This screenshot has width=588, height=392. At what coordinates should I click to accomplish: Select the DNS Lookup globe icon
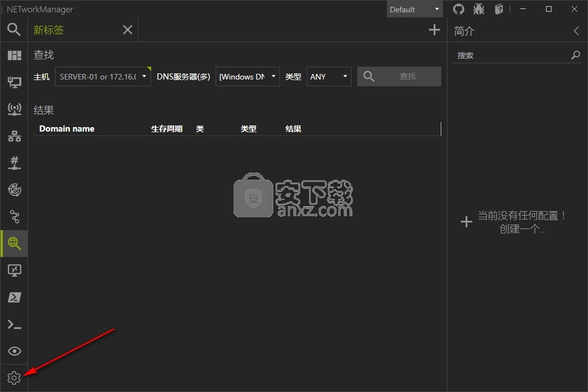[14, 244]
